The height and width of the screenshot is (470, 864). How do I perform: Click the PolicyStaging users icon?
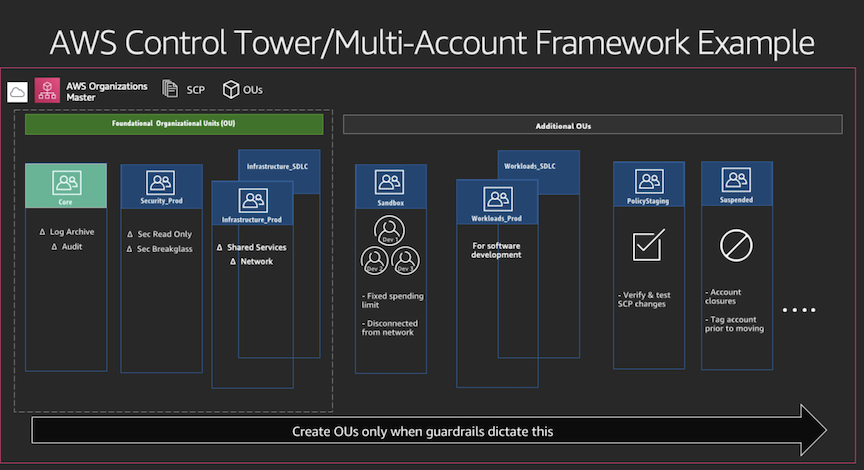[649, 181]
